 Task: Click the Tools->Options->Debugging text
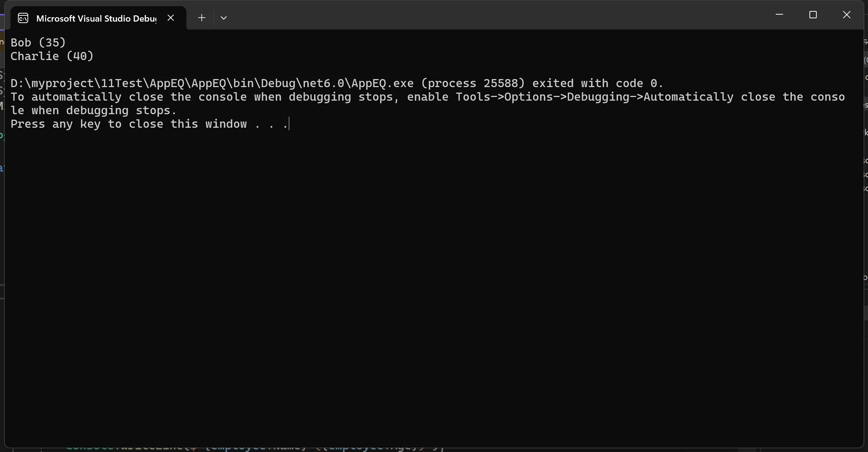[549, 97]
